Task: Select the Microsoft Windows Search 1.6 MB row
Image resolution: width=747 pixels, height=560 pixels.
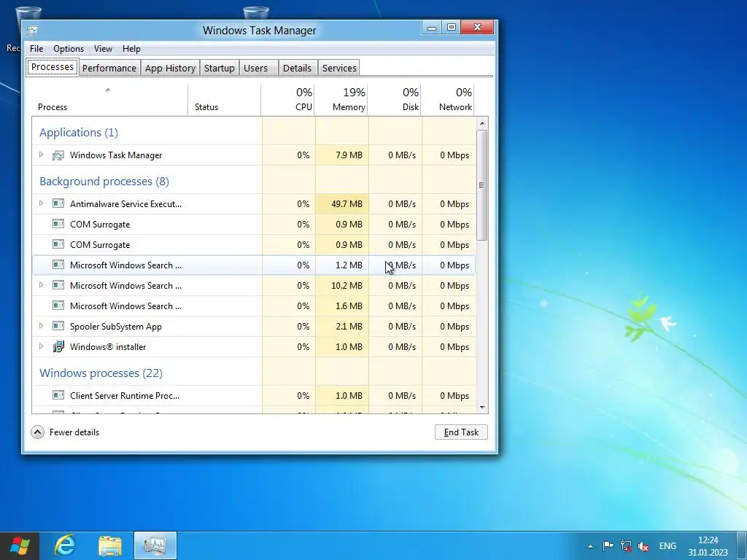Action: (254, 306)
